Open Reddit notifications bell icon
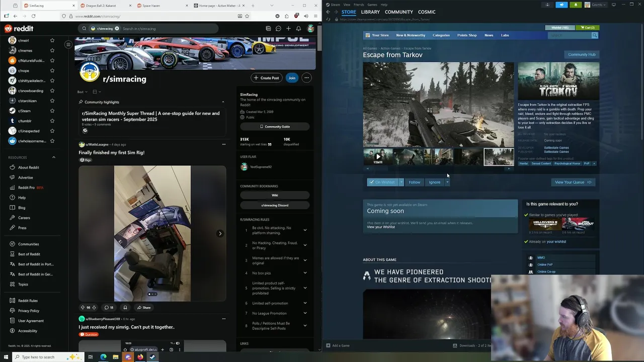This screenshot has height=362, width=644. coord(298,29)
